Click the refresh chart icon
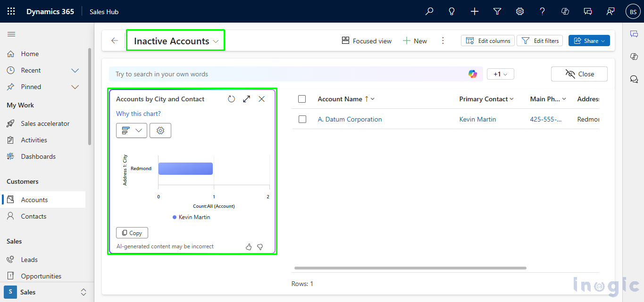The image size is (644, 302). pyautogui.click(x=231, y=99)
